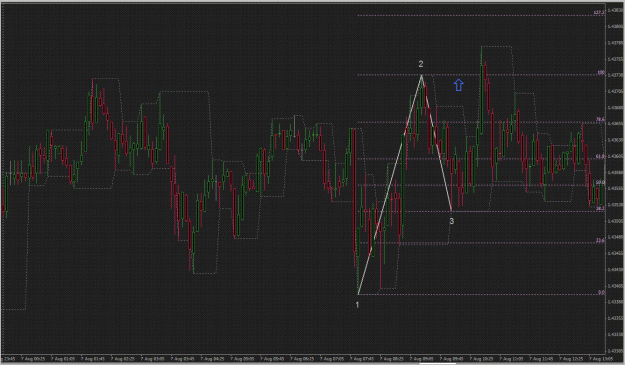Select the 50.0 Fibonacci level label
Screen dimensions: 625x365
600,182
